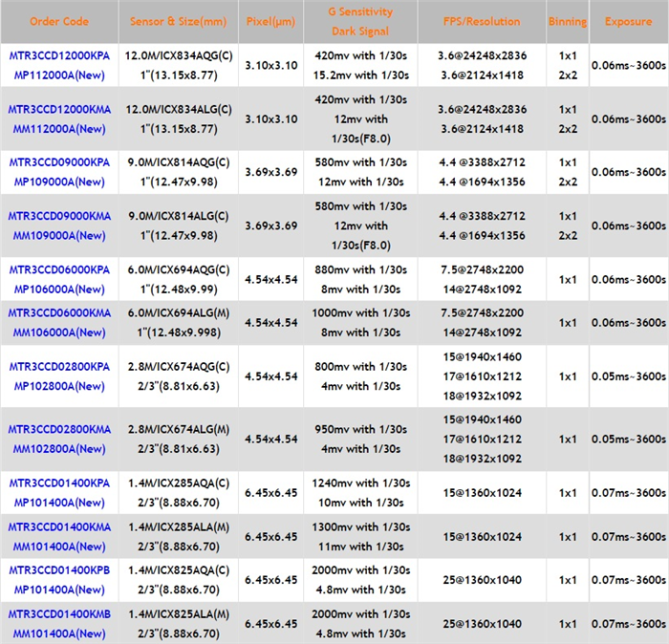Image resolution: width=669 pixels, height=644 pixels.
Task: Click the Dark Signal header text
Action: click(360, 32)
